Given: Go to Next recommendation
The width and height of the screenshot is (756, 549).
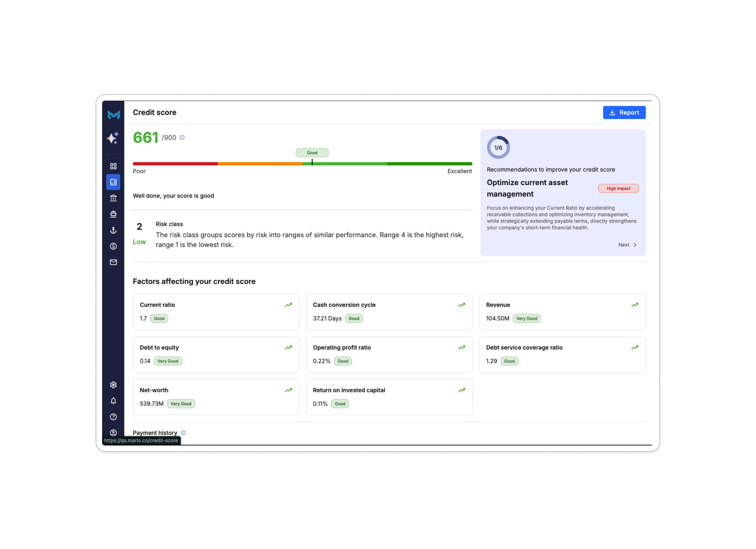Looking at the screenshot, I should click(x=627, y=245).
